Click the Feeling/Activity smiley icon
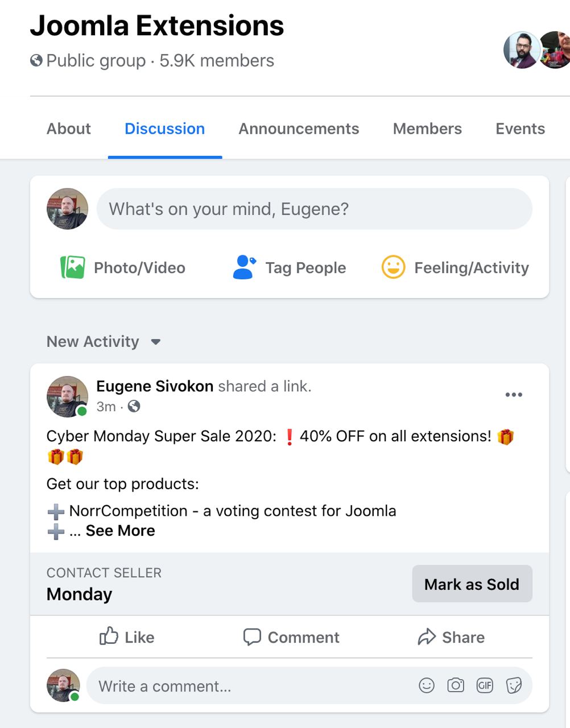The width and height of the screenshot is (570, 728). tap(393, 267)
